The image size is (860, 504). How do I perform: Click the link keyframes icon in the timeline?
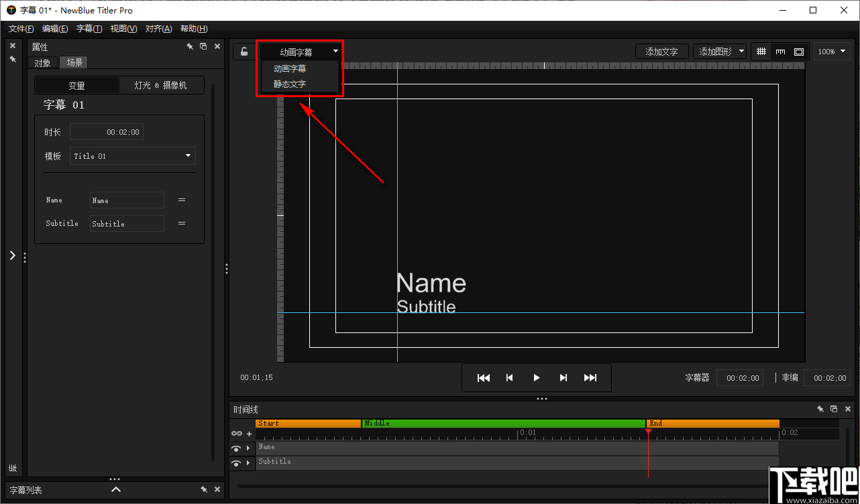pos(236,433)
